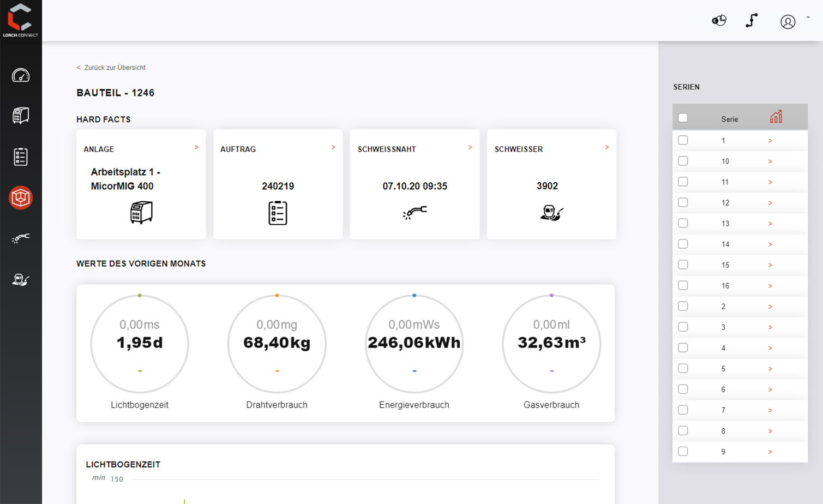Open Serie 12 with its arrow
Screen dimensions: 823x504
point(770,203)
